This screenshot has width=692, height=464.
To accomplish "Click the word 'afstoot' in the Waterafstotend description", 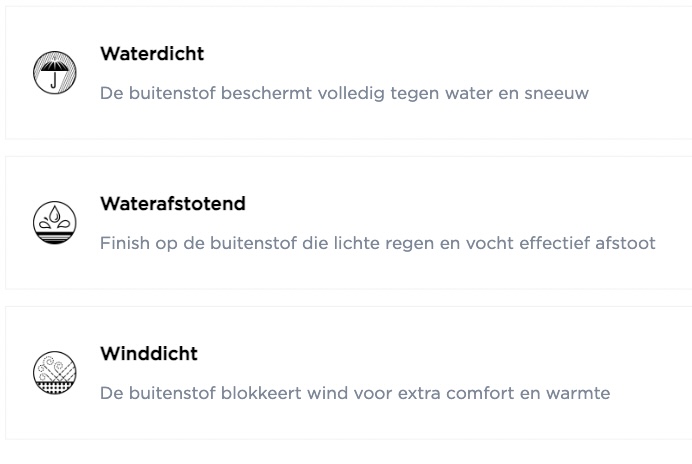I will coord(626,244).
